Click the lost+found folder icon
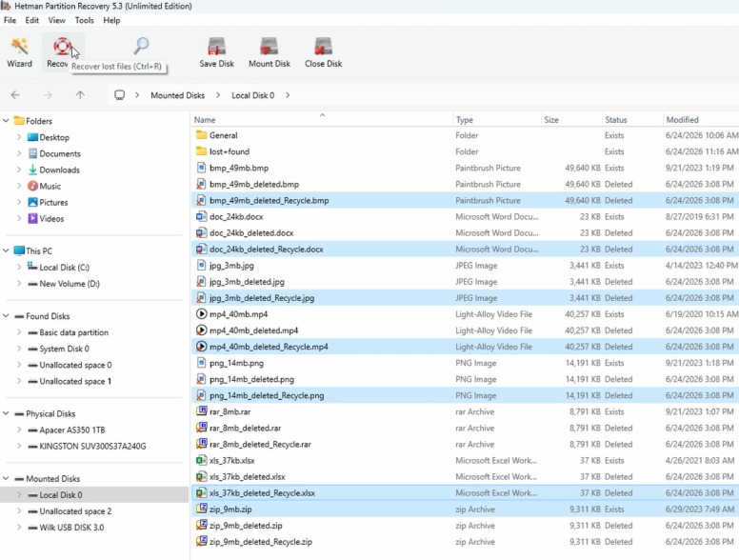 201,151
